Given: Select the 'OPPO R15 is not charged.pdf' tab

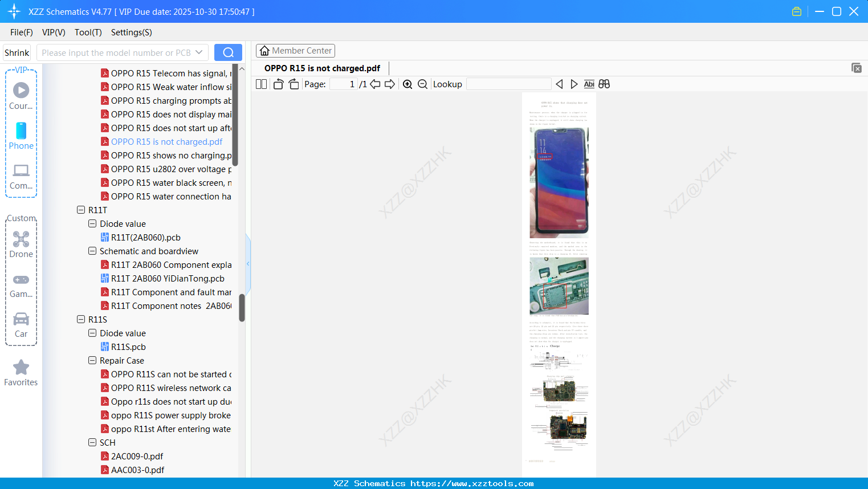Looking at the screenshot, I should pos(322,68).
